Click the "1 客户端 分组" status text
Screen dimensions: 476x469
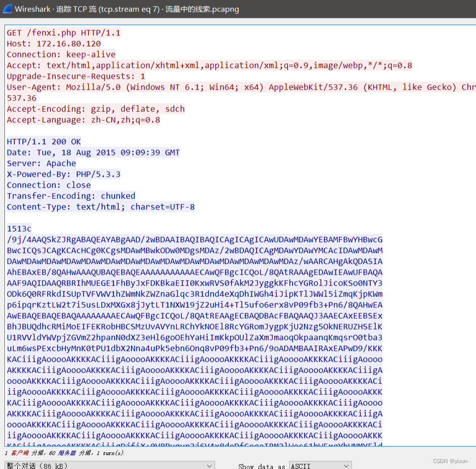click(22, 453)
